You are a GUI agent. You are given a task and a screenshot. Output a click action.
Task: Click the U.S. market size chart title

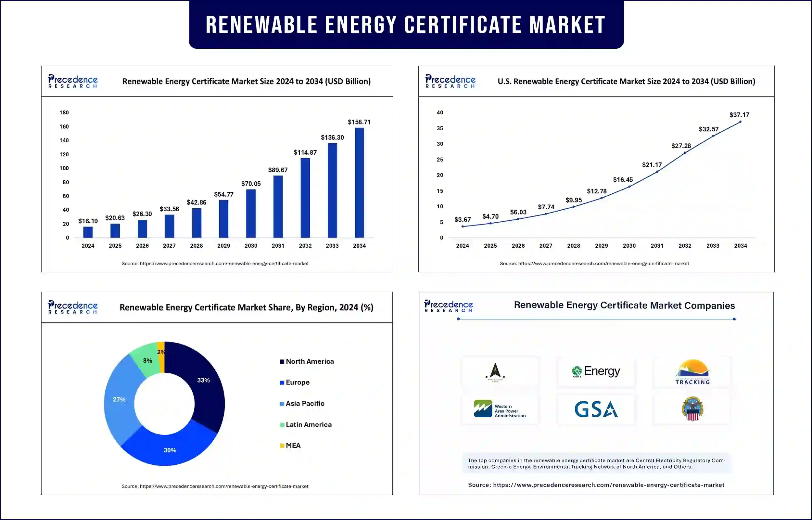coord(627,82)
